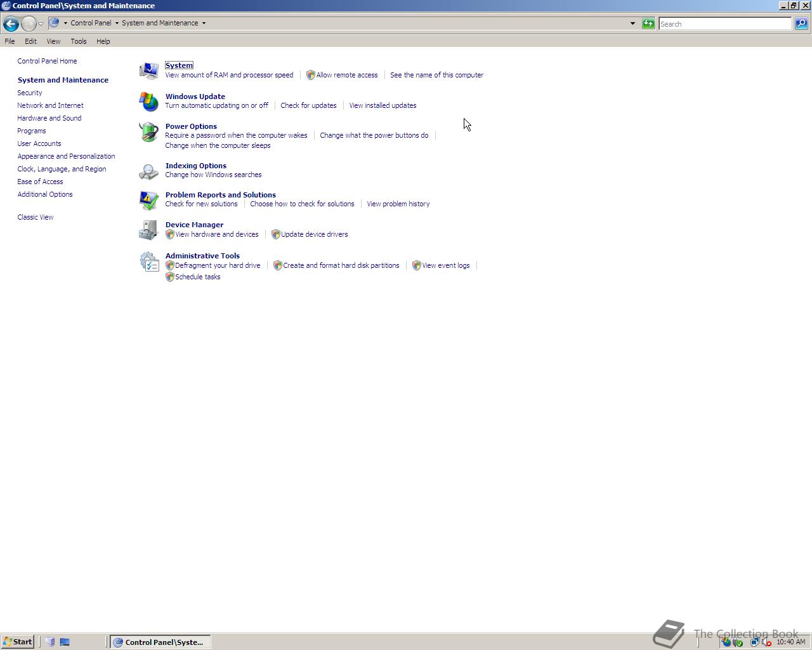Click shield icon beside Defragment your hard drive
The height and width of the screenshot is (650, 812).
[169, 265]
